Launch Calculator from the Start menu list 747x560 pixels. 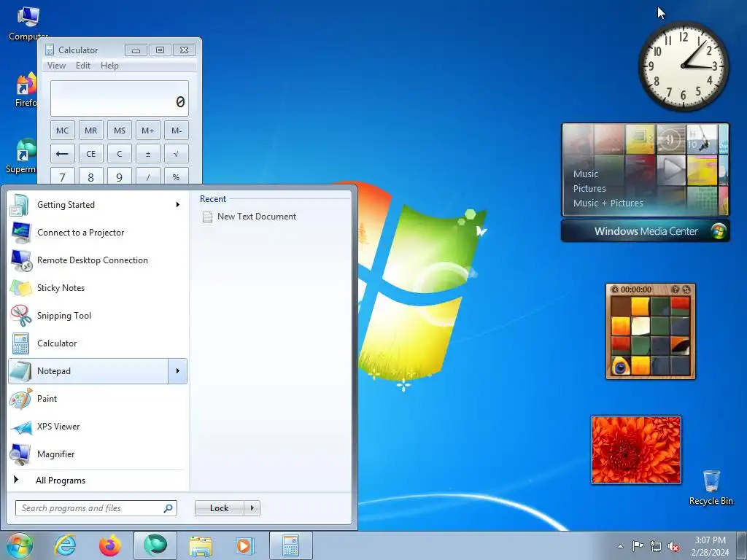coord(97,343)
